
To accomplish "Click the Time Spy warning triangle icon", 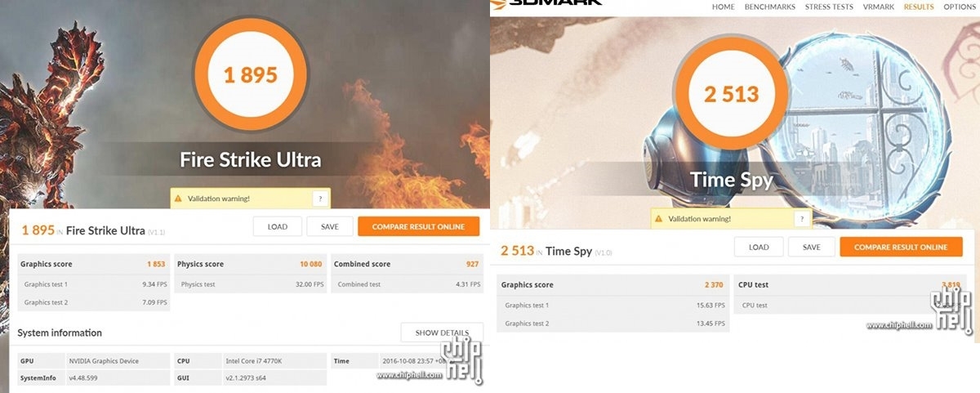I will point(660,218).
